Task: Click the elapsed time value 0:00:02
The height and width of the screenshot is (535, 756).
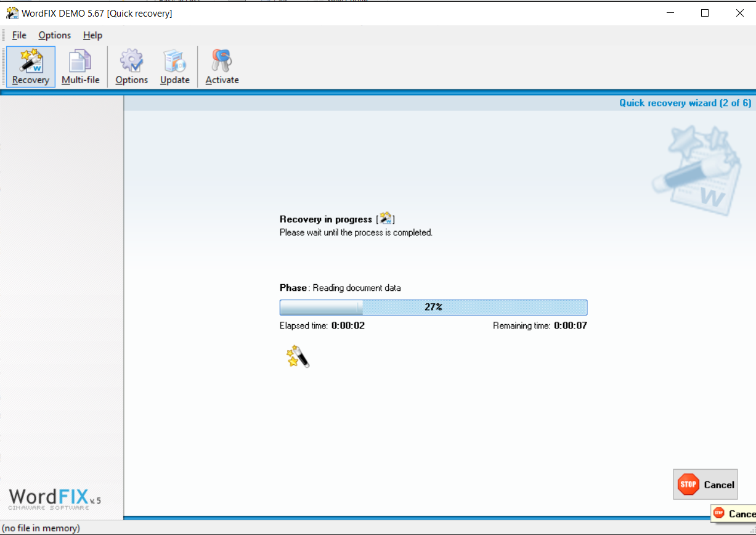Action: coord(348,325)
